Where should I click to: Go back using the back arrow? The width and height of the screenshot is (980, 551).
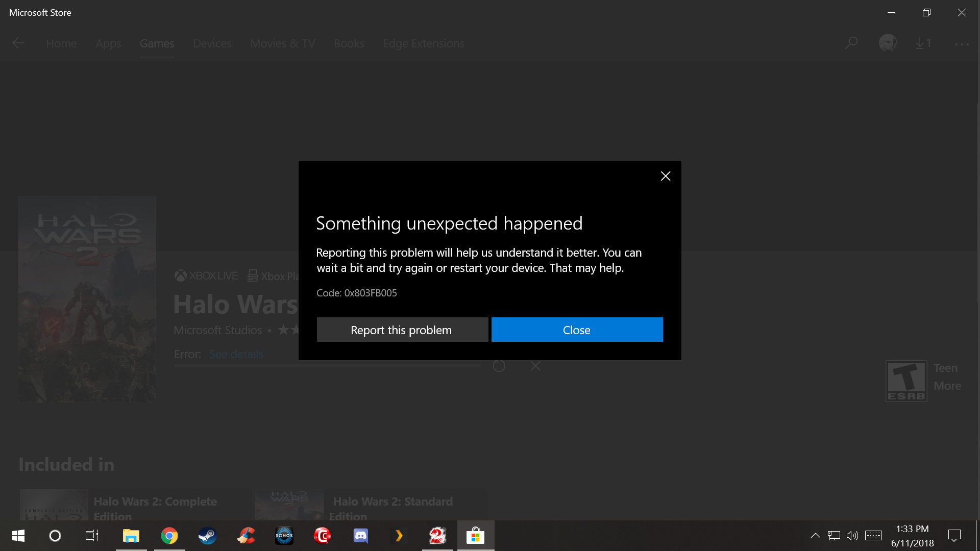click(18, 43)
